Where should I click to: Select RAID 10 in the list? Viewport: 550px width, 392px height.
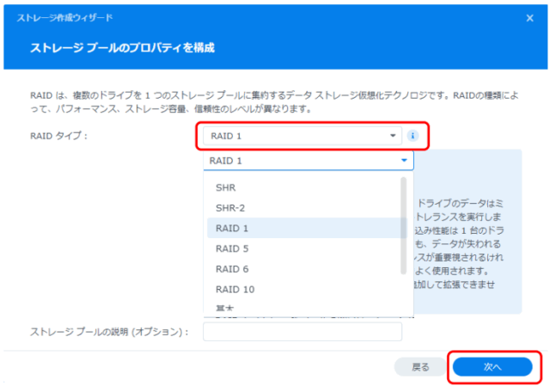[234, 290]
